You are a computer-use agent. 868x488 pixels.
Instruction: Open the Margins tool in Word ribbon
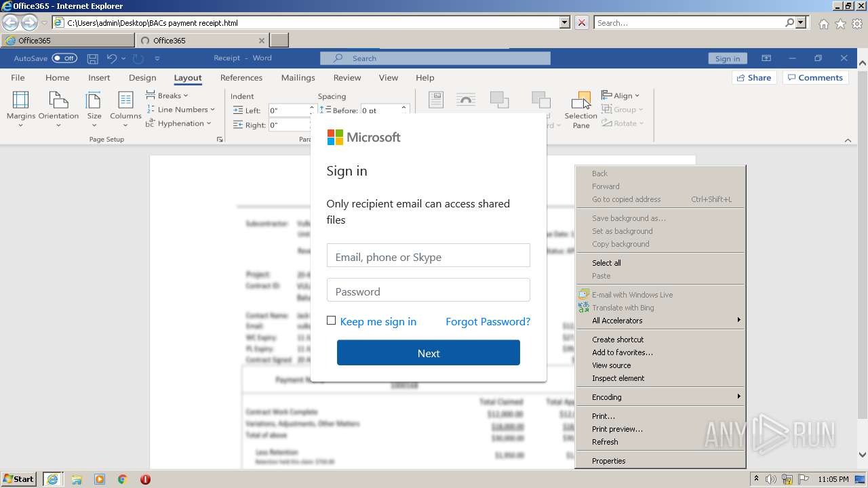pyautogui.click(x=21, y=109)
